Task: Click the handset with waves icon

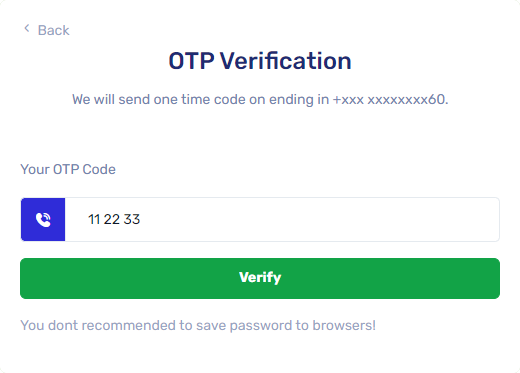Action: point(43,220)
